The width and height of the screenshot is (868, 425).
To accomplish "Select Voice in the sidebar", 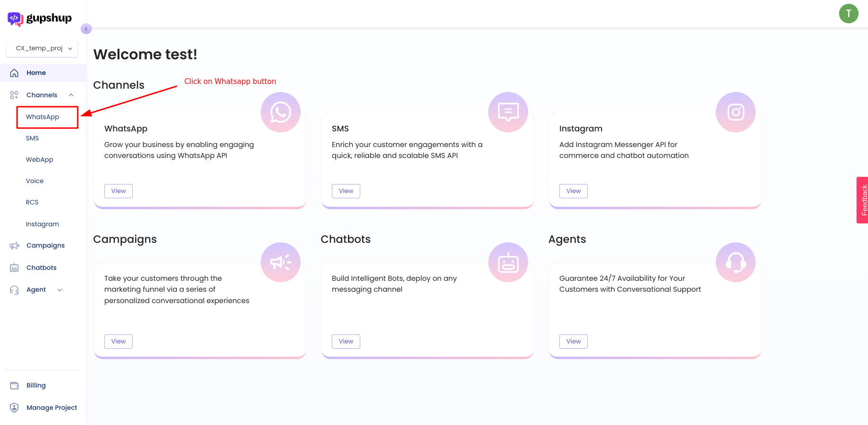I will pyautogui.click(x=35, y=181).
